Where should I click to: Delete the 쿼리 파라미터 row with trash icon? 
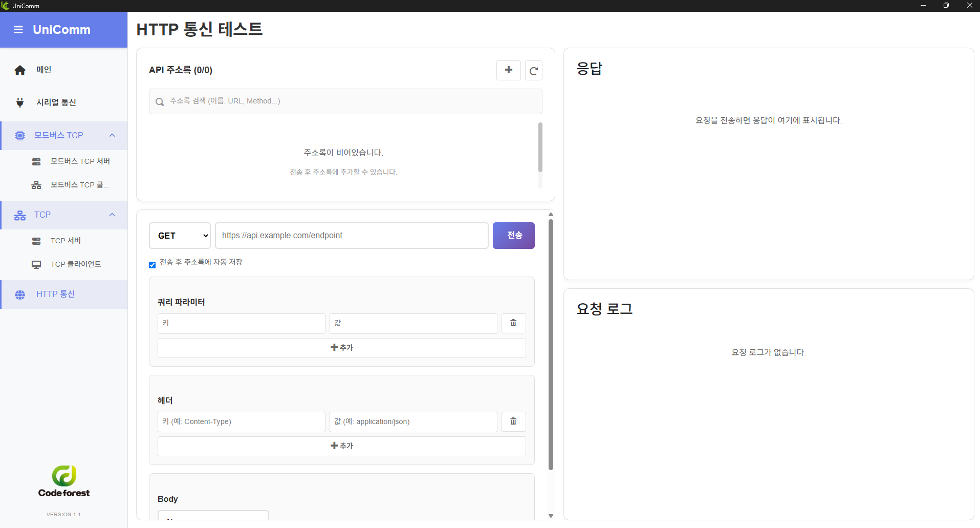513,323
